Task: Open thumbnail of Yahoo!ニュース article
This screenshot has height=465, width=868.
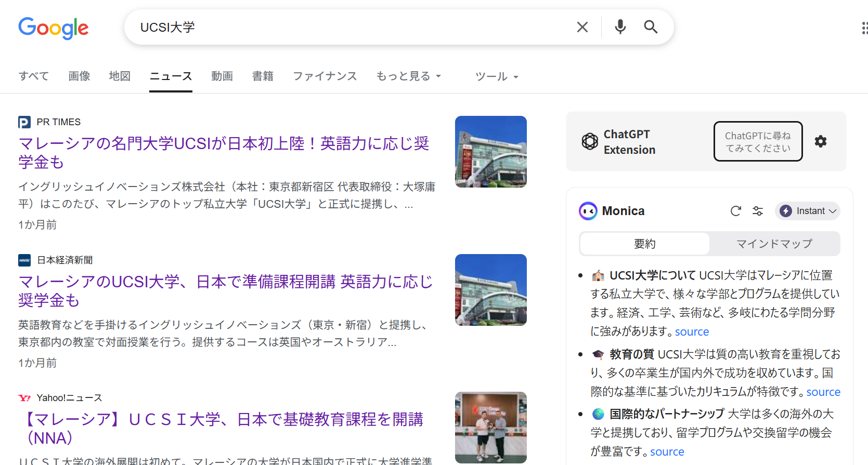Action: tap(491, 428)
